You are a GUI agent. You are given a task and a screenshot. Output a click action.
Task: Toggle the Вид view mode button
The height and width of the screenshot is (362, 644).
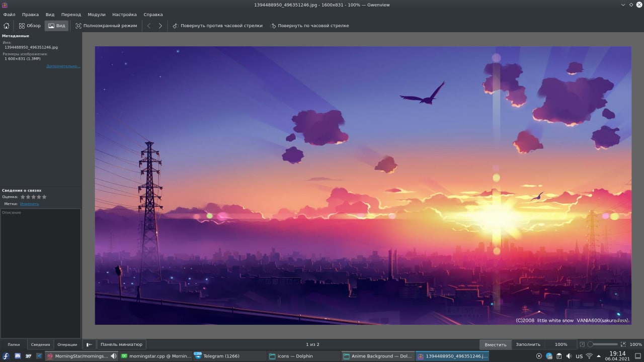[56, 26]
